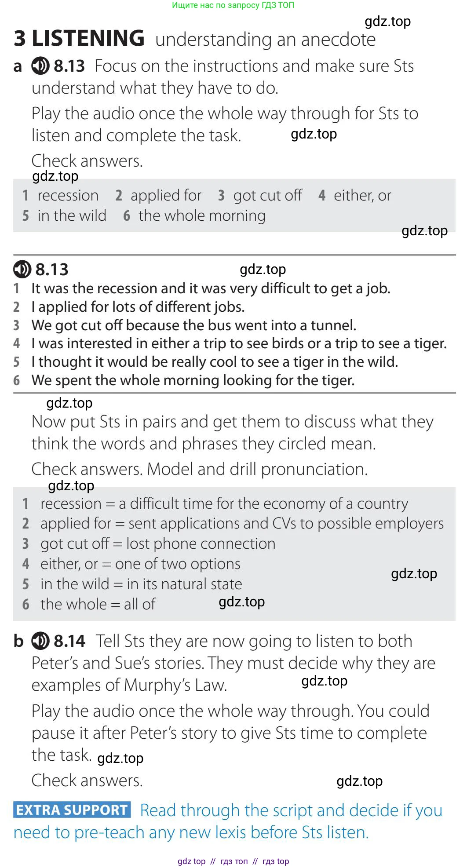The image size is (467, 868).
Task: Click the EXTRA SUPPORT blue label
Action: [x=72, y=810]
